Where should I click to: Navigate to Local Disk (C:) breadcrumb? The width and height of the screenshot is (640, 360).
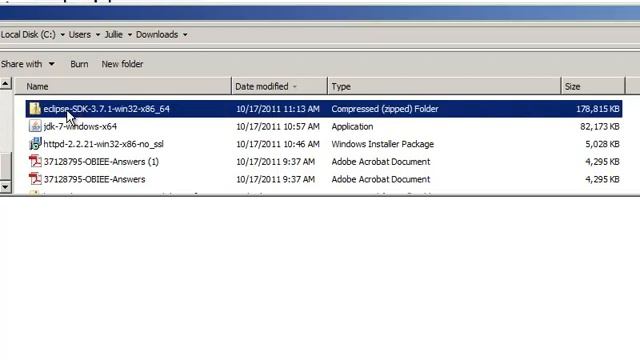[x=28, y=35]
